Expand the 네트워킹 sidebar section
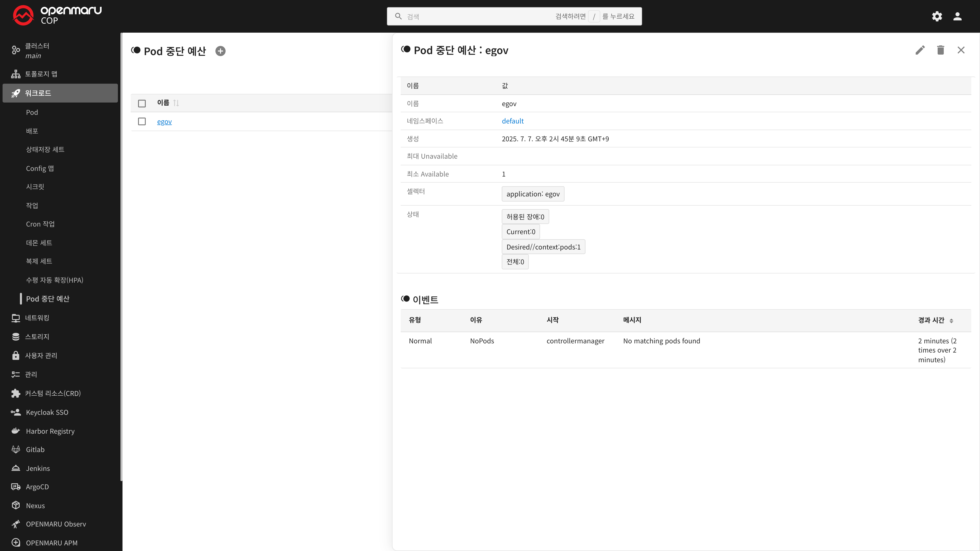Viewport: 980px width, 551px height. click(x=37, y=318)
